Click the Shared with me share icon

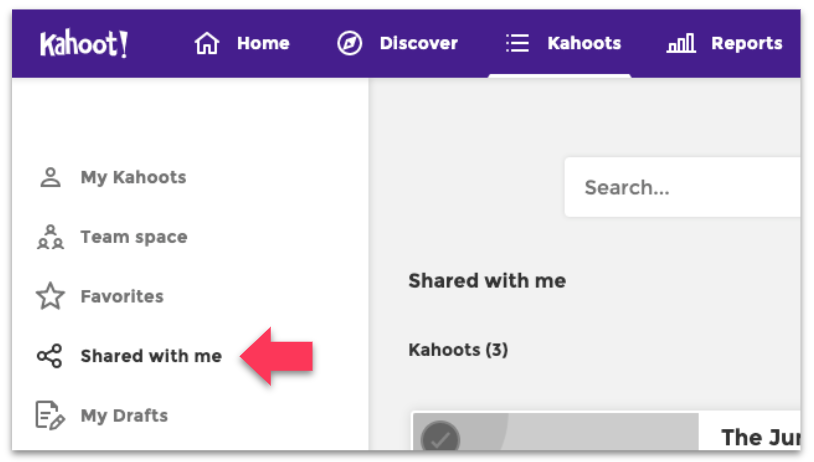click(x=50, y=356)
